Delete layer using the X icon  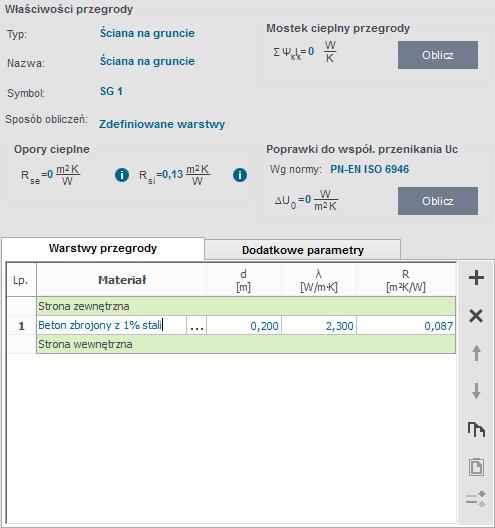tap(476, 316)
